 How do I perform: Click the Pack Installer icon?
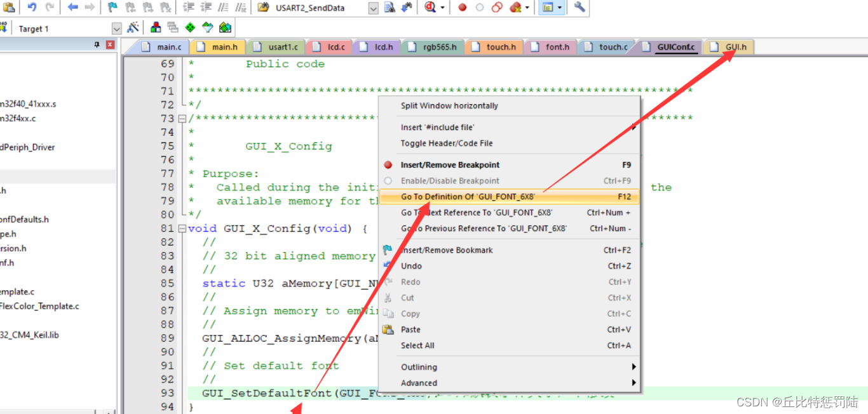coord(225,27)
